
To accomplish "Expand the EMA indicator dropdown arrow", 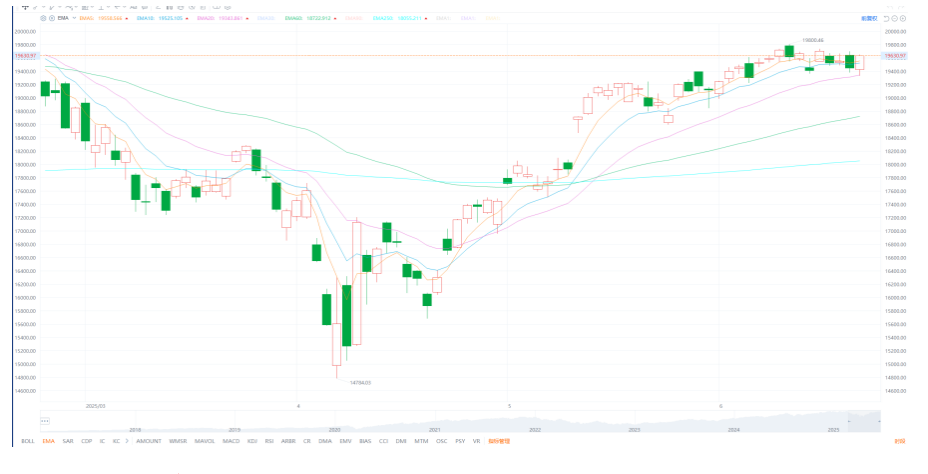I will [x=74, y=18].
